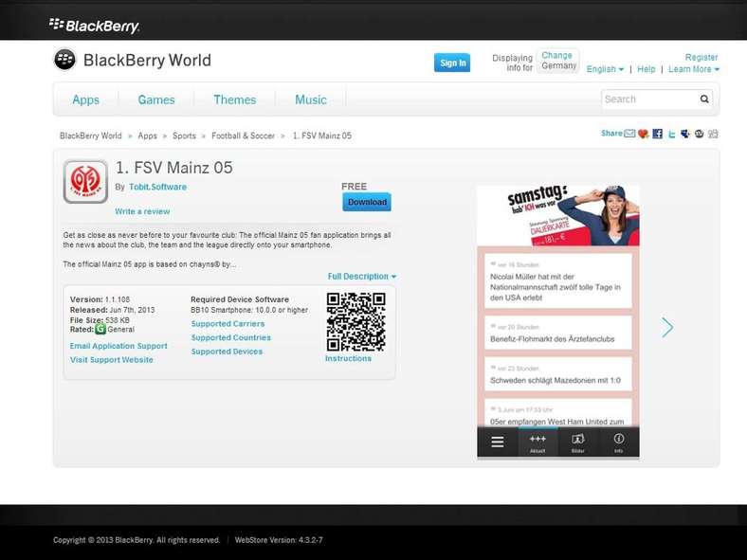Open QR code Instructions link
The width and height of the screenshot is (747, 560).
click(348, 358)
